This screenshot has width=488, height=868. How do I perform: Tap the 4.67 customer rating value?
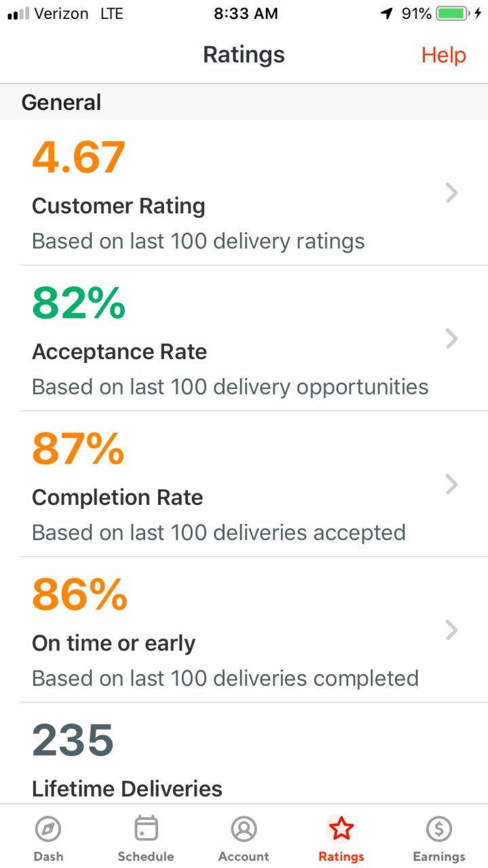pyautogui.click(x=79, y=157)
